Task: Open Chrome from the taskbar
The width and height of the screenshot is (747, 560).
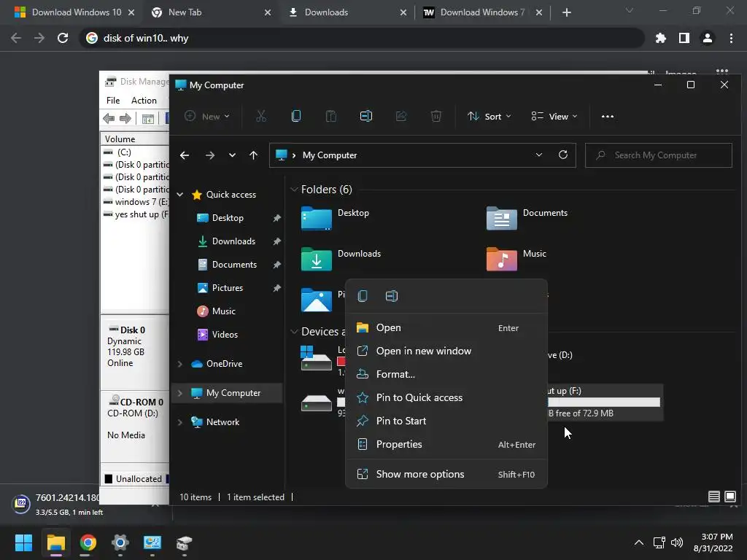Action: point(88,542)
